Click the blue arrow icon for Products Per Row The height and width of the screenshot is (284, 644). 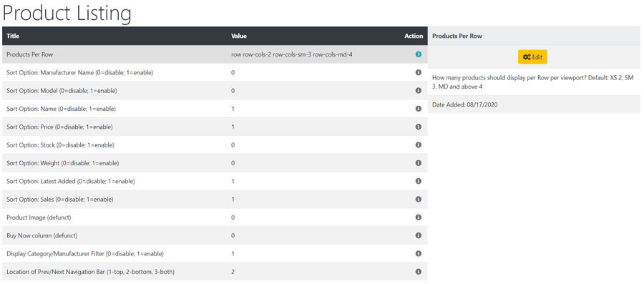419,54
